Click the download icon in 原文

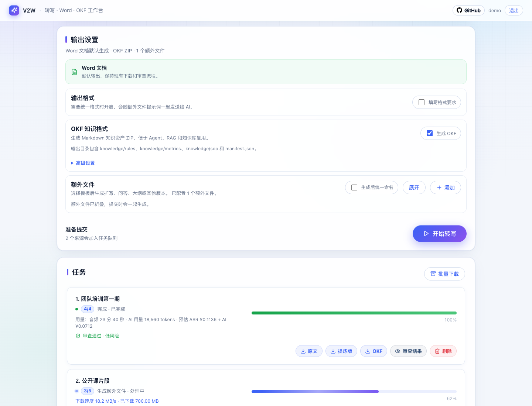click(303, 351)
